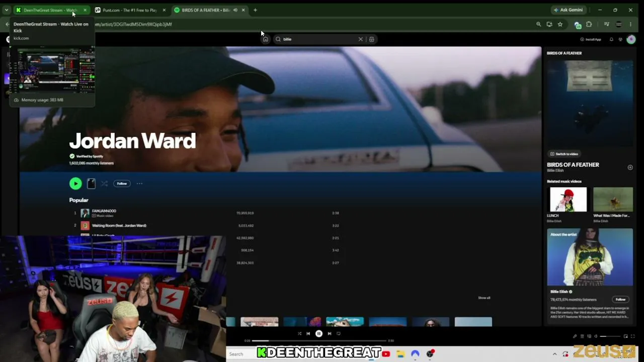Switch to the Punt.com tab
The image size is (644, 362).
click(130, 10)
